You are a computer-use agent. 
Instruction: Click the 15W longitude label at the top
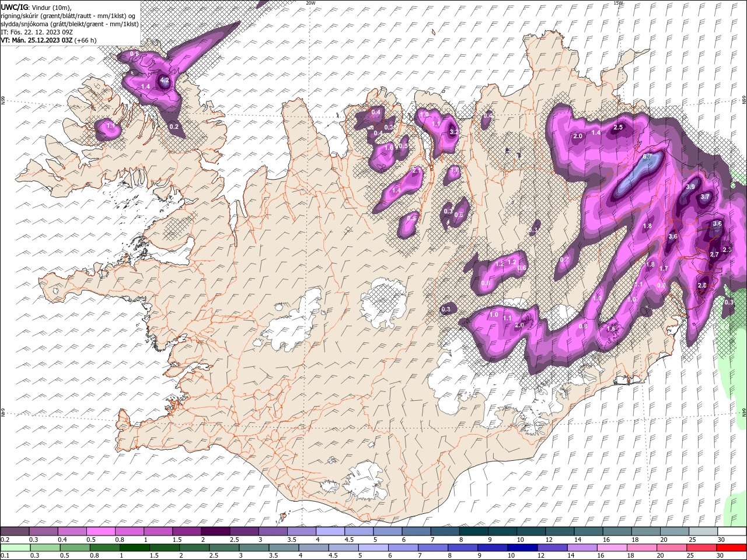click(x=618, y=3)
